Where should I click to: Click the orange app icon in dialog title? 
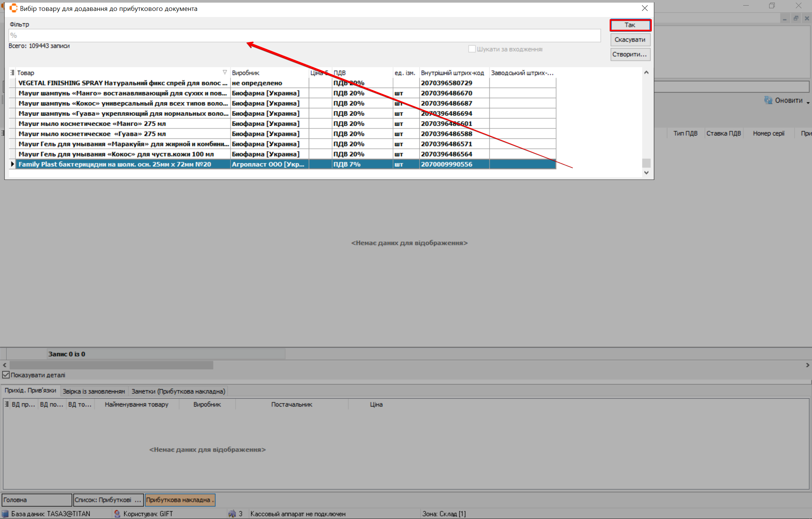click(14, 8)
